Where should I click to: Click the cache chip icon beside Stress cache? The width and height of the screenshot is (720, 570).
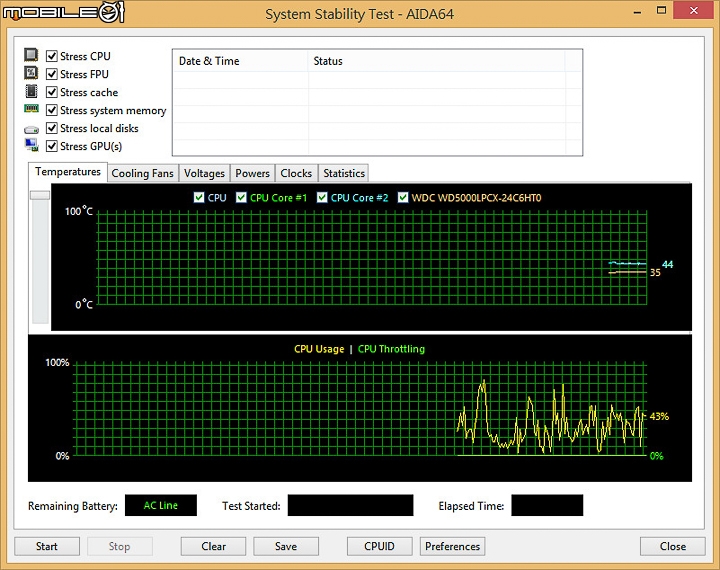pos(31,91)
